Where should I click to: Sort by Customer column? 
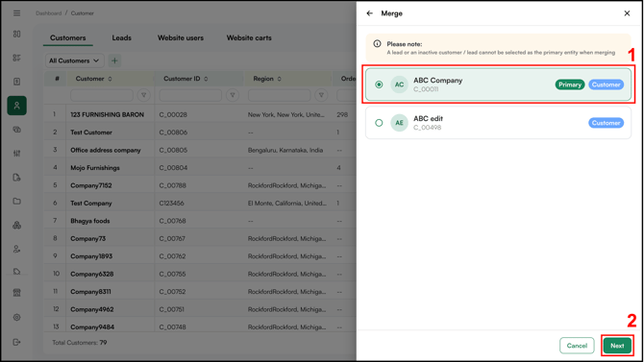[110, 79]
